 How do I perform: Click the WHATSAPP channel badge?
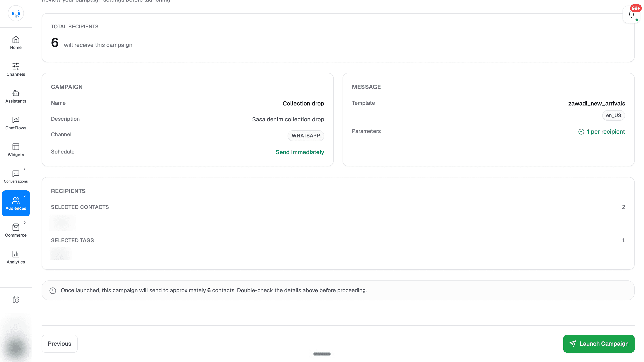click(306, 136)
